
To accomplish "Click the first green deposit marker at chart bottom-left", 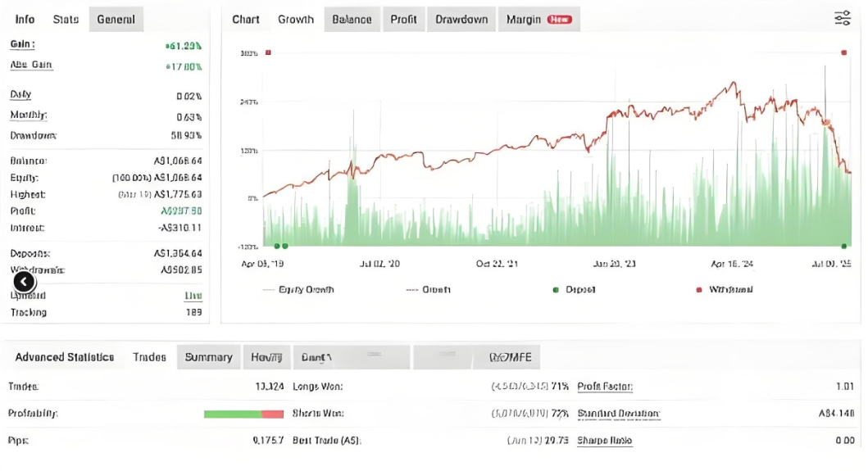I will pos(277,246).
